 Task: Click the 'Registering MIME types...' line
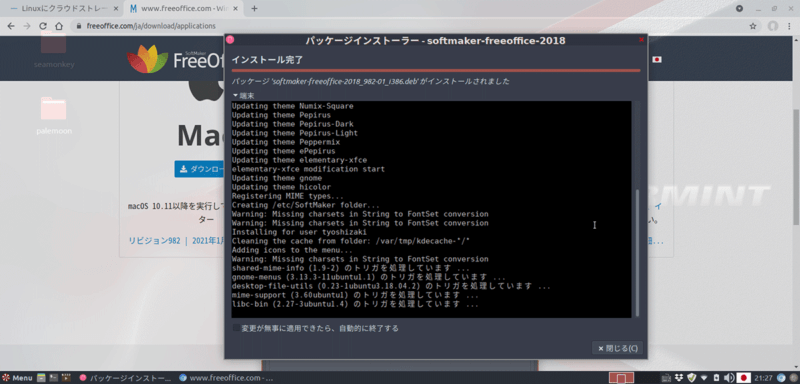pos(287,196)
